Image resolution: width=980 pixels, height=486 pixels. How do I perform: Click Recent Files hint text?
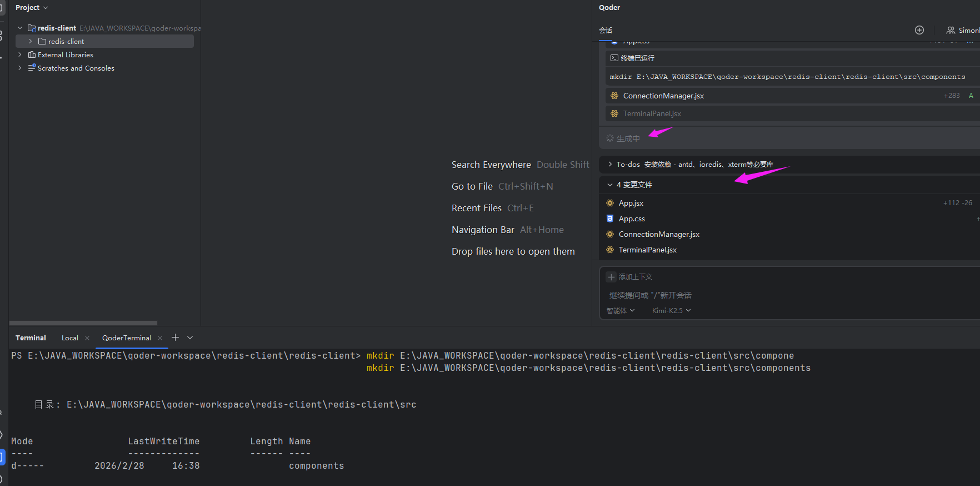coord(476,208)
